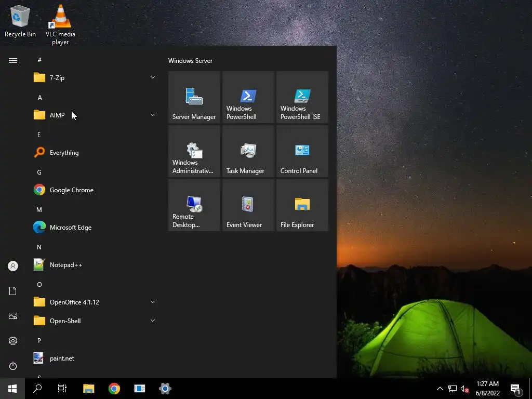Viewport: 532px width, 399px height.
Task: Click the Windows Start button on taskbar
Action: (x=12, y=389)
